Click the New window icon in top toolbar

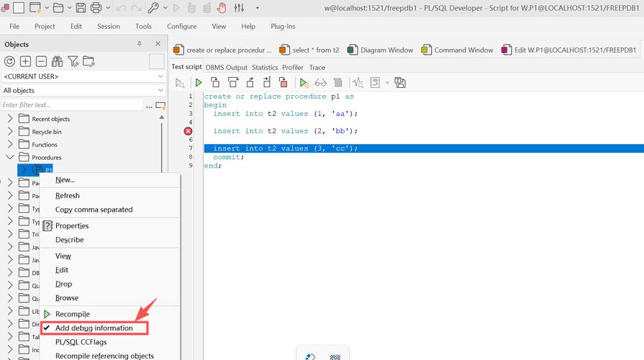(36, 8)
